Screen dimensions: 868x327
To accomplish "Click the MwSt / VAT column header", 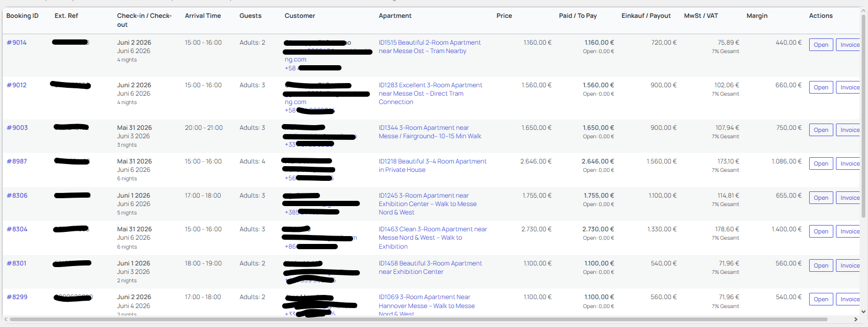I will click(701, 16).
